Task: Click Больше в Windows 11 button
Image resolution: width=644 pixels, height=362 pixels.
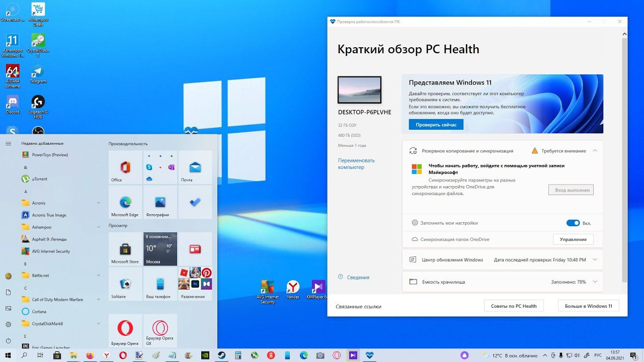Action: point(588,306)
